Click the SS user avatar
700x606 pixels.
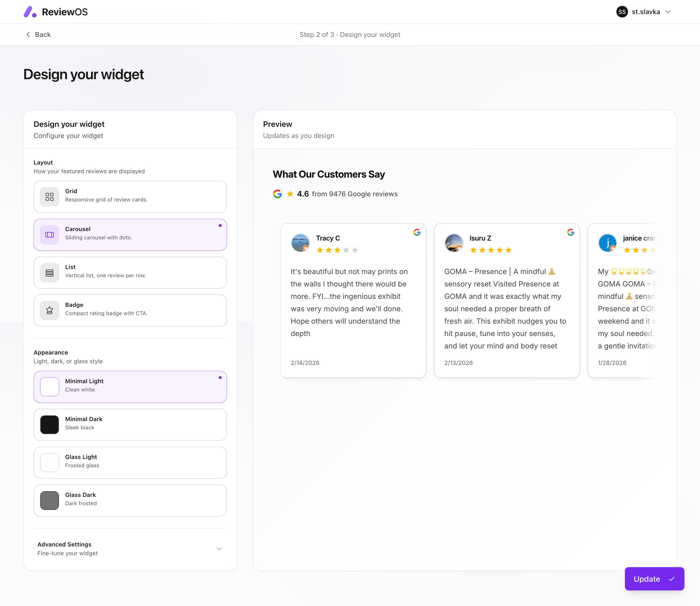click(622, 12)
